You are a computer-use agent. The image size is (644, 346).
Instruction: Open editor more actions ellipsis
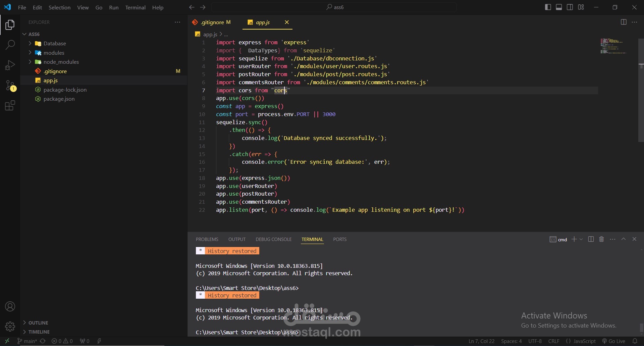coord(634,22)
